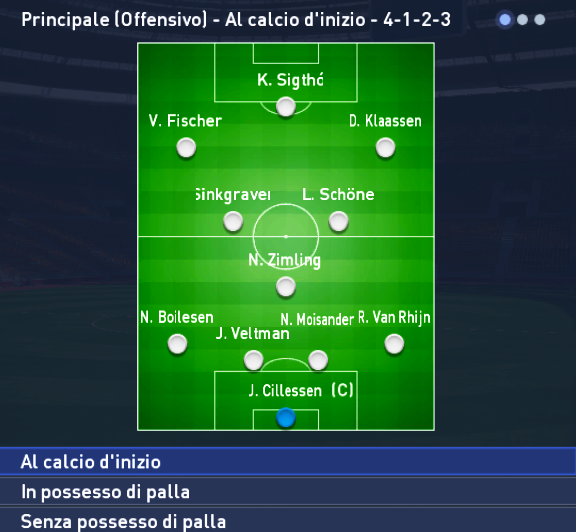Open 'In possesso di palla' option
The height and width of the screenshot is (532, 576).
[288, 492]
